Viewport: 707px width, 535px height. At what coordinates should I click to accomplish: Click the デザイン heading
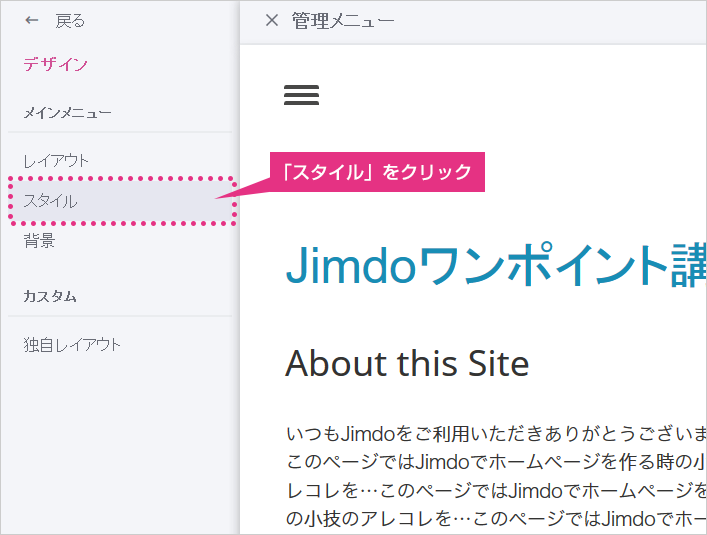coord(55,64)
